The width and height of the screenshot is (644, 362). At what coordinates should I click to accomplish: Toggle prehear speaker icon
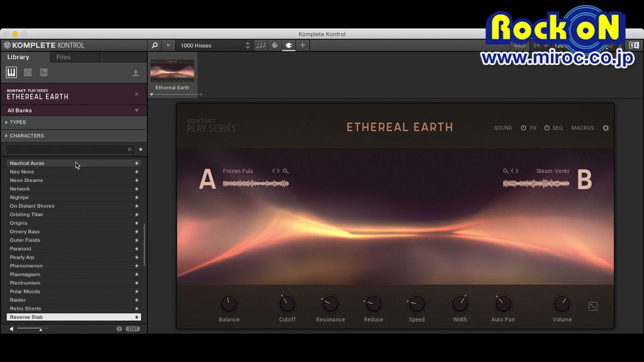(x=12, y=329)
